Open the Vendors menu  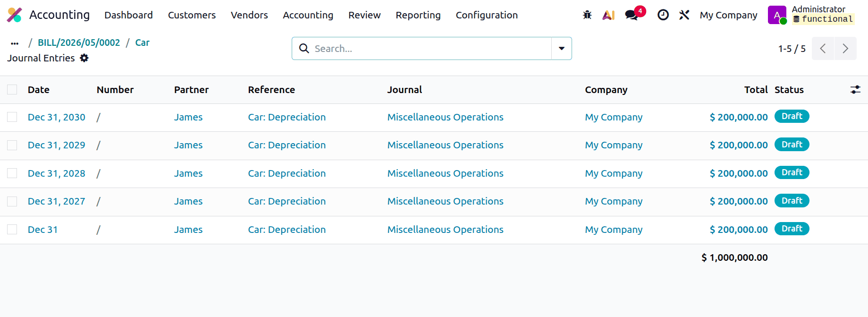249,15
